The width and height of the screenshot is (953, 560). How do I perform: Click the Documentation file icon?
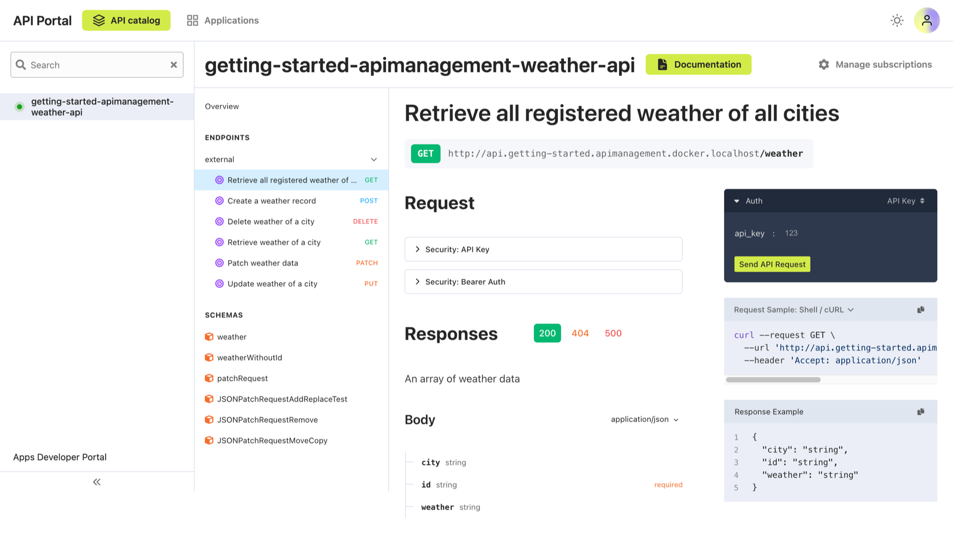click(662, 64)
